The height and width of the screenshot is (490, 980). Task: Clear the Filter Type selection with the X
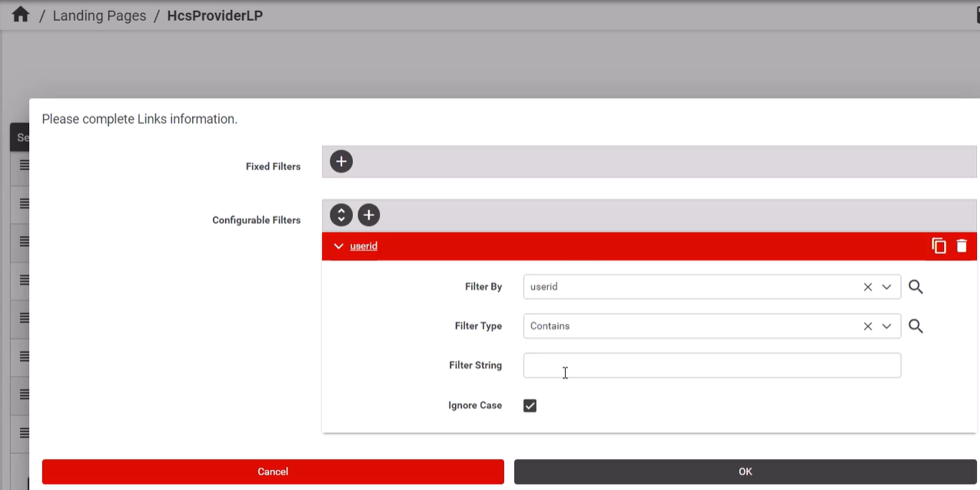867,325
